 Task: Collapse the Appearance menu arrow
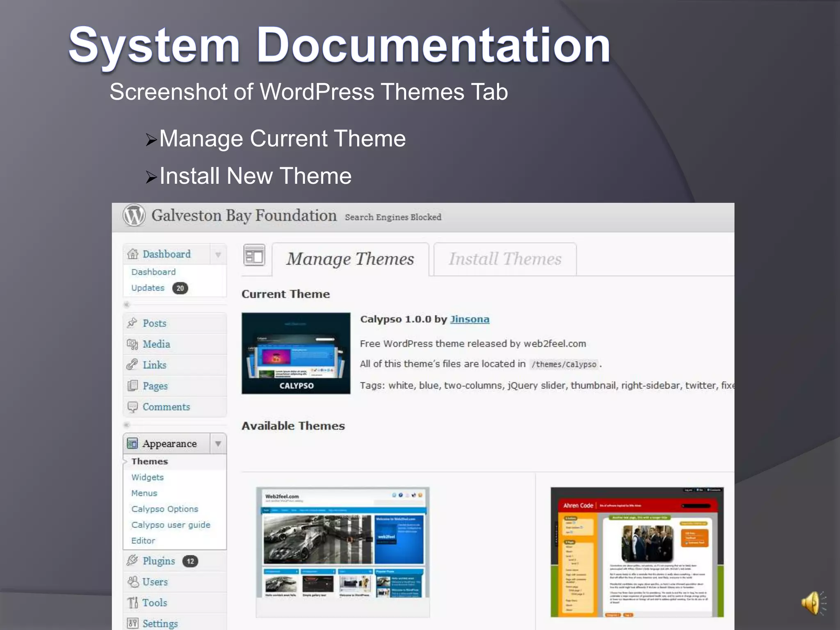click(x=218, y=444)
